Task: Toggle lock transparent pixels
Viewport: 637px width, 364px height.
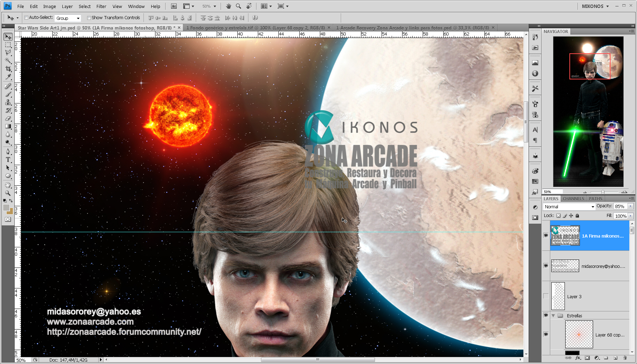Action: (558, 216)
